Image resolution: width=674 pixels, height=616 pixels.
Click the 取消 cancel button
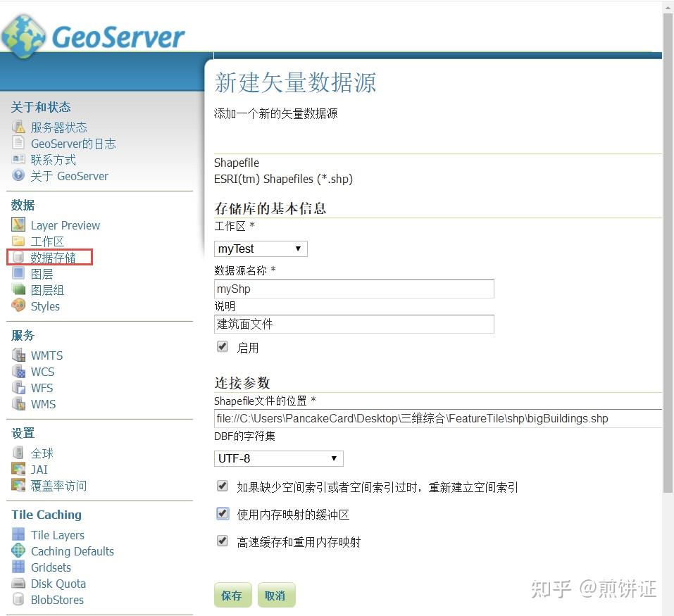click(276, 594)
